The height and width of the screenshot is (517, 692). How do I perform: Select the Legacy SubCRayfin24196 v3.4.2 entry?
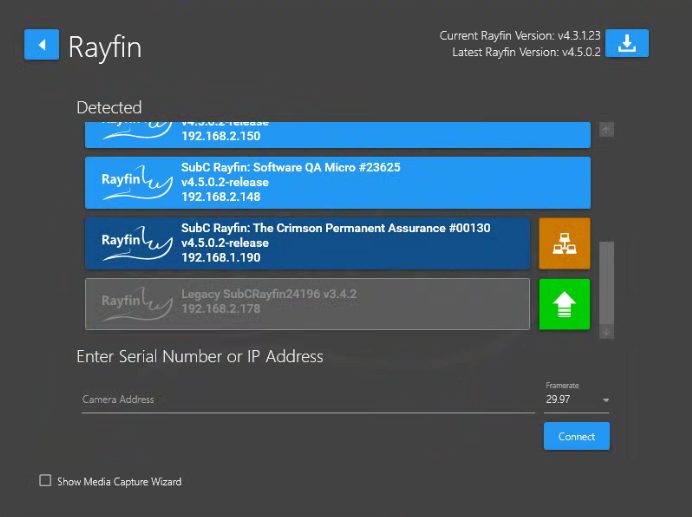[308, 304]
